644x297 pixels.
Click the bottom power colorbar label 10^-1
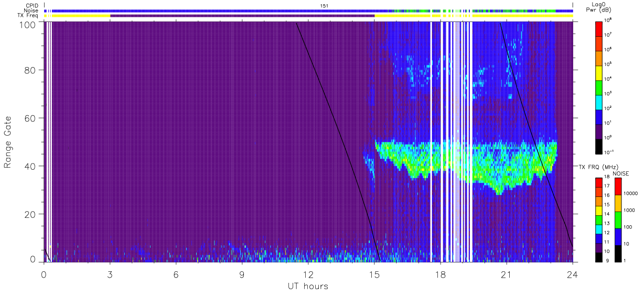608,152
